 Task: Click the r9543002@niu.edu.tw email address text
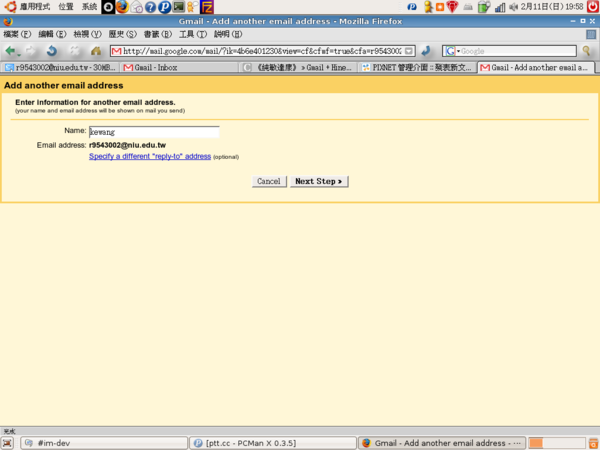(x=127, y=145)
